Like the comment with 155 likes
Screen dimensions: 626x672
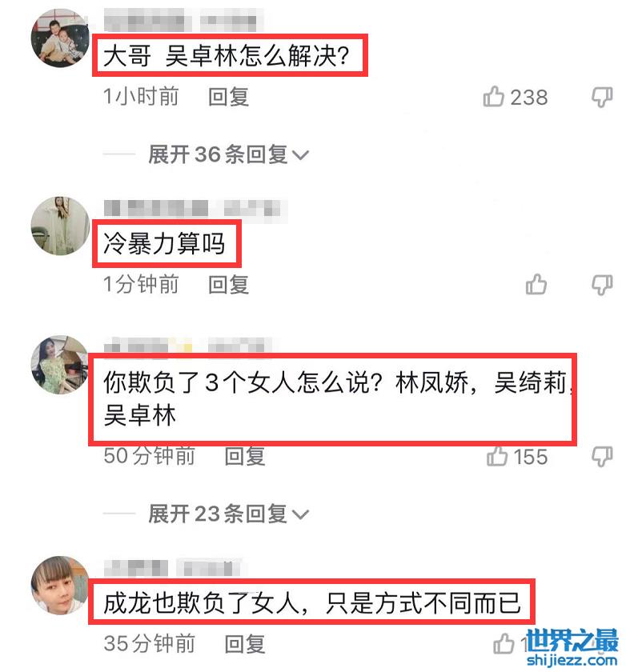coord(497,456)
